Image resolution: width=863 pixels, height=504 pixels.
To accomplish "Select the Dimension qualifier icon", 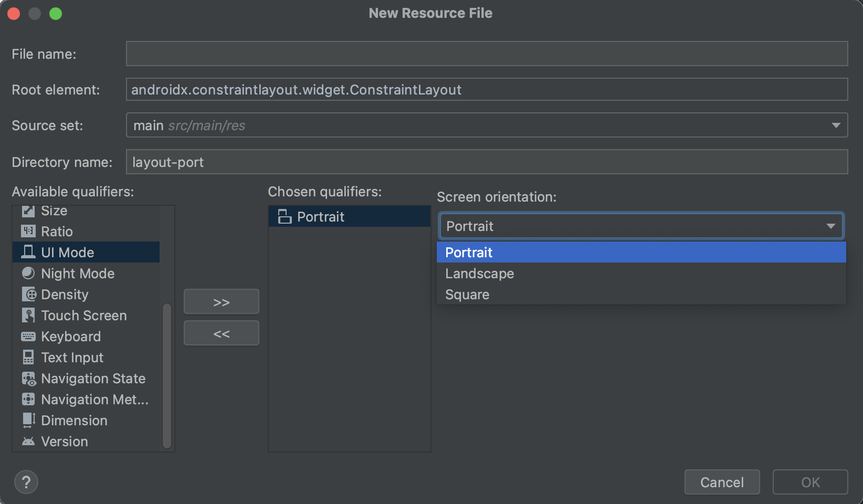I will click(28, 421).
